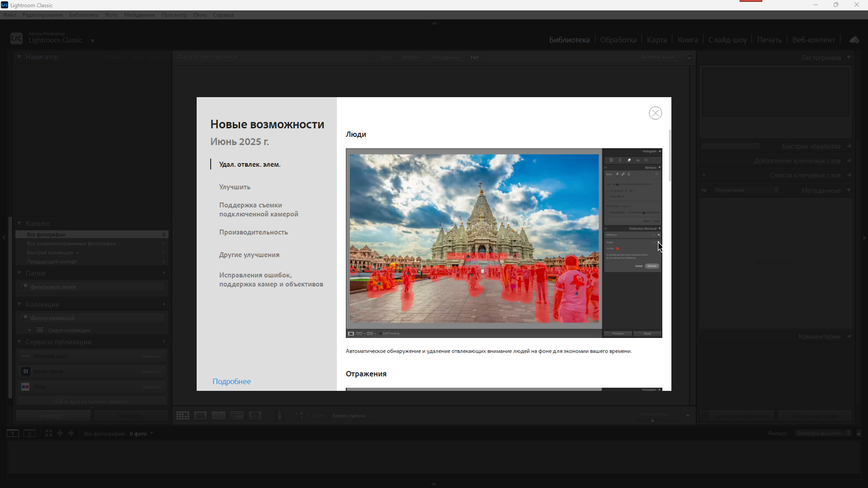
Task: Close the New Features dialog
Action: 655,113
